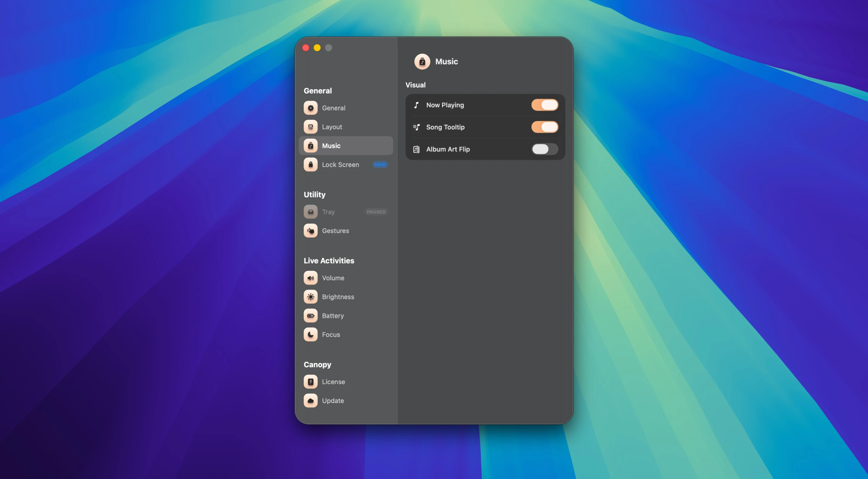View the License page
The height and width of the screenshot is (479, 868).
pyautogui.click(x=346, y=382)
